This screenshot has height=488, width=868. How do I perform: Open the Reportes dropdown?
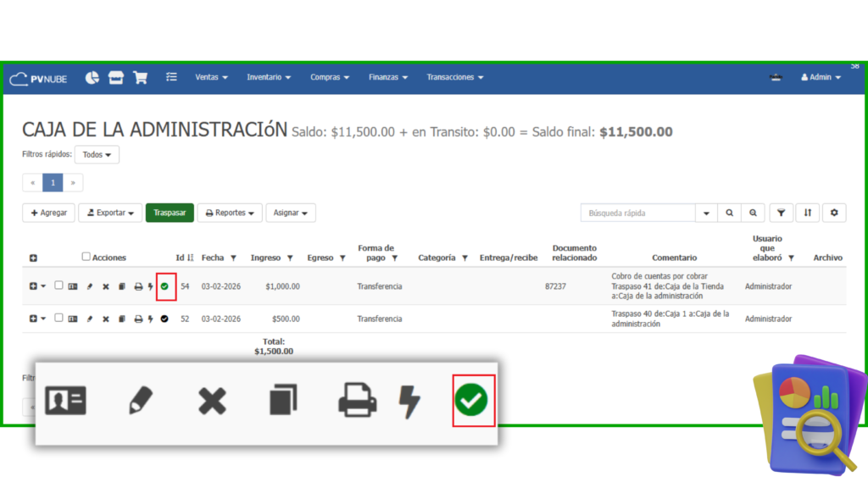tap(230, 213)
